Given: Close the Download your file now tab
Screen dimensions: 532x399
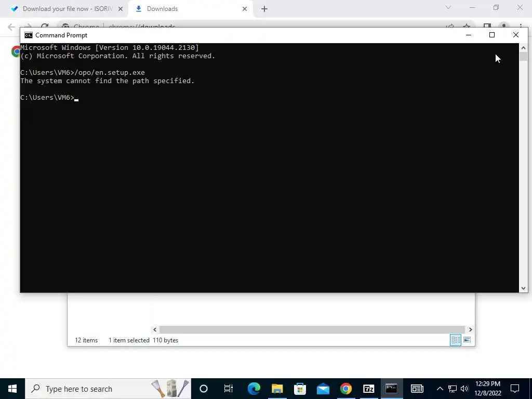Looking at the screenshot, I should click(121, 9).
